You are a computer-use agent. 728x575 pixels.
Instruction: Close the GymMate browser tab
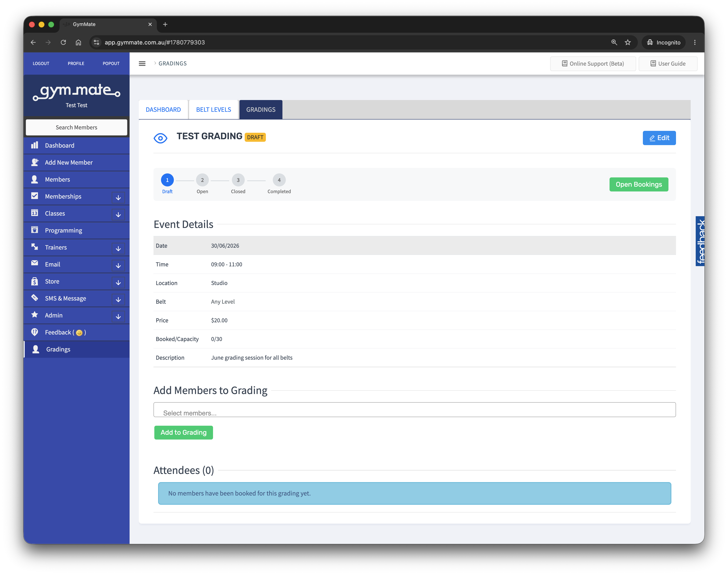[x=150, y=24]
